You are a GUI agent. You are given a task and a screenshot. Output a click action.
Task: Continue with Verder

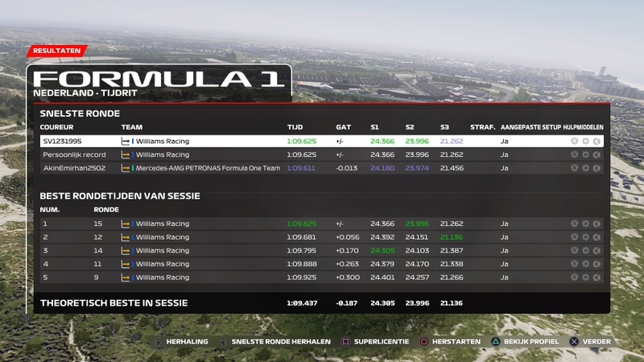point(597,341)
